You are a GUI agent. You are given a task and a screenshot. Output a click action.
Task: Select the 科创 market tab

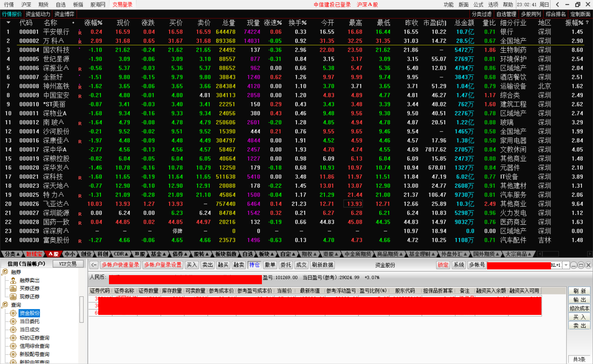coord(103,254)
